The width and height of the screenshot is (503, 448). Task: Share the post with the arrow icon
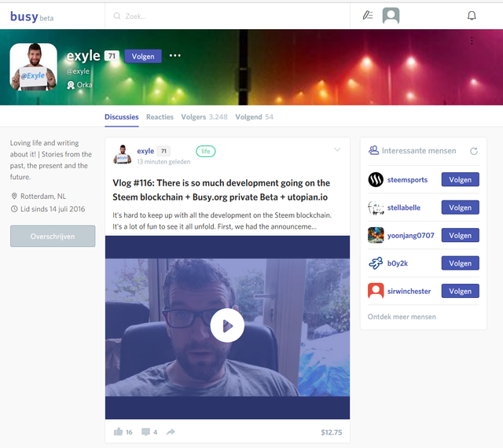point(171,432)
